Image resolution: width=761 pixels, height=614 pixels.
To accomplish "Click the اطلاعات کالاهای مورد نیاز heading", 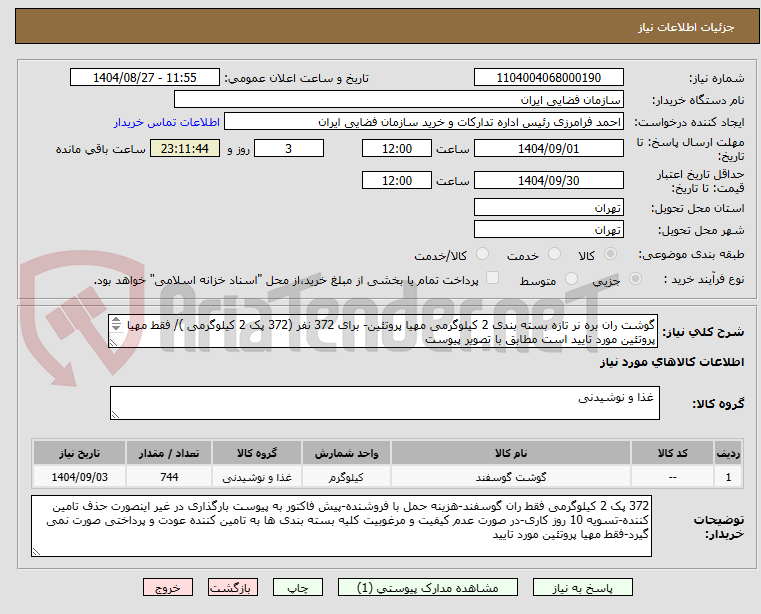I will pos(672,362).
